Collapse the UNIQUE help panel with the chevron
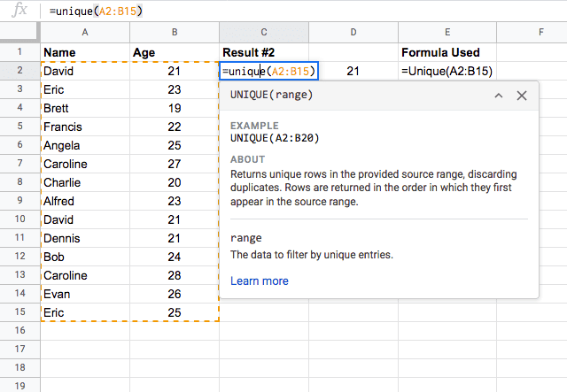The height and width of the screenshot is (392, 567). click(499, 96)
